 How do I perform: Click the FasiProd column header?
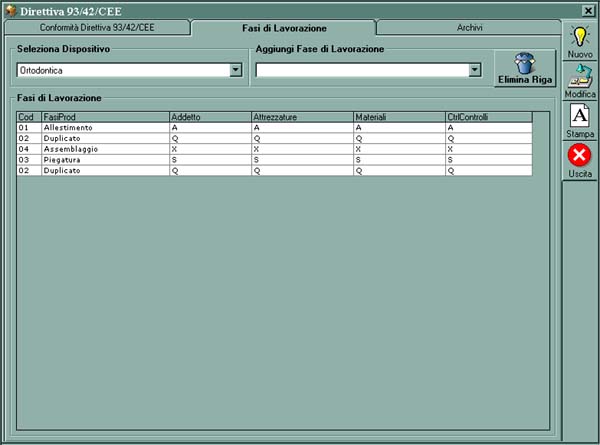[105, 117]
